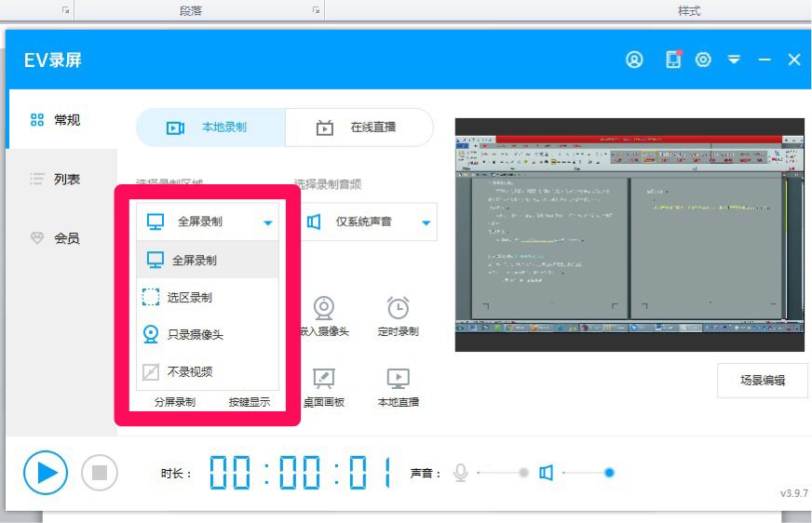The width and height of the screenshot is (812, 523).
Task: Open the 桌面画板 drawing board icon
Action: 324,379
